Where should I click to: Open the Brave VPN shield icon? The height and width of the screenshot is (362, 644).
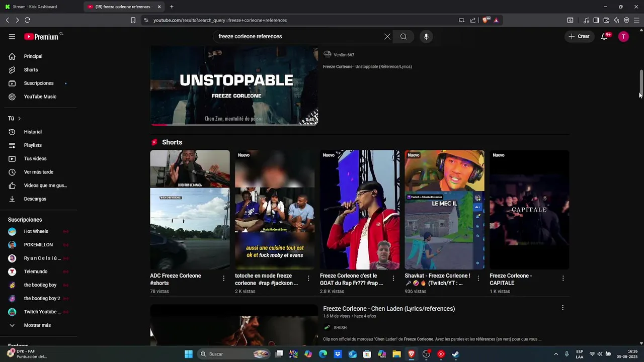point(626,20)
